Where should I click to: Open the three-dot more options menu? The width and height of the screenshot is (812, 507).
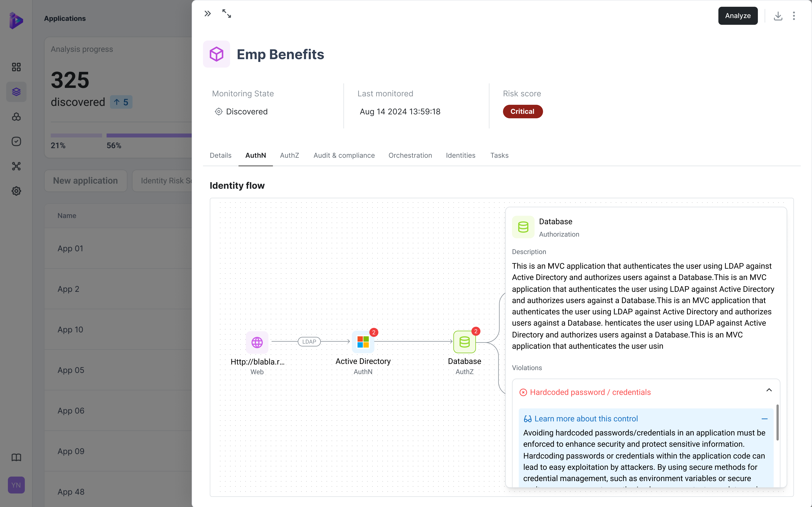pyautogui.click(x=794, y=16)
